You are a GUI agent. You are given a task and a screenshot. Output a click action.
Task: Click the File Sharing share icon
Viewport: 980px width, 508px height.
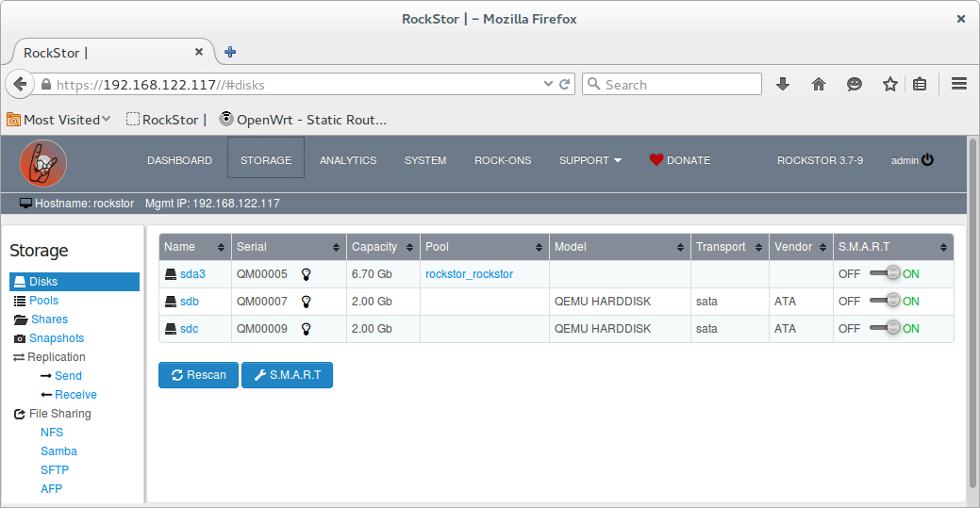pos(20,414)
